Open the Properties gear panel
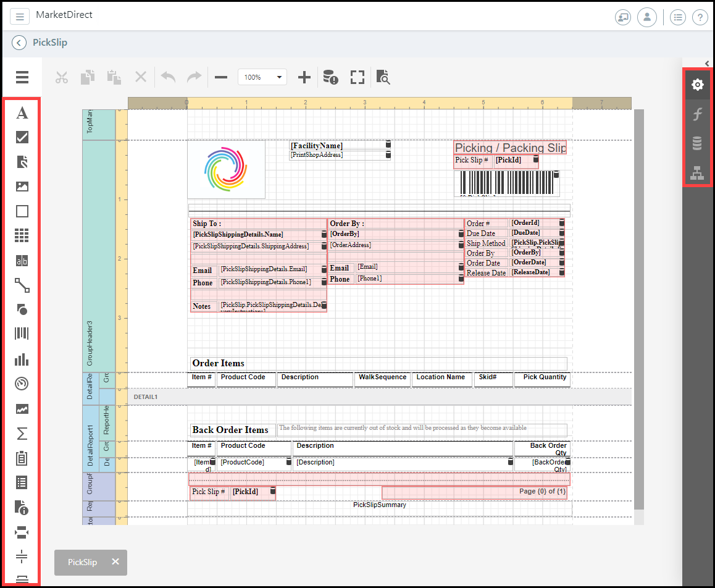The image size is (715, 588). point(697,85)
